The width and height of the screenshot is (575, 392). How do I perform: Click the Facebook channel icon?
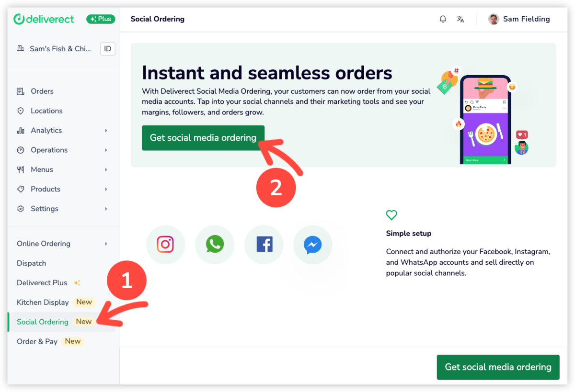[x=264, y=245]
